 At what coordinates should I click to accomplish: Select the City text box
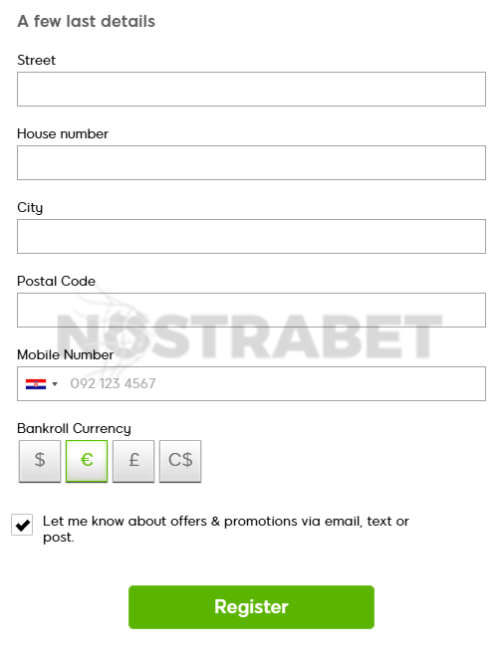click(x=251, y=236)
